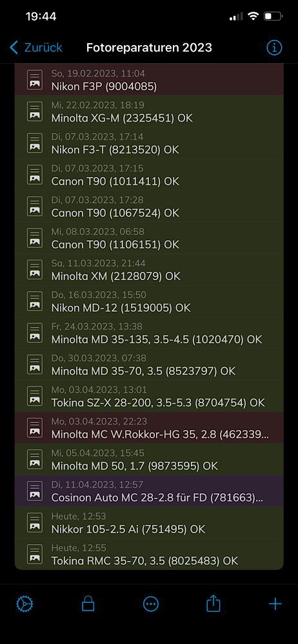Screen dimensions: 298x644
Task: Tap document icon beside Nikon MD-12
Action: coord(35,301)
